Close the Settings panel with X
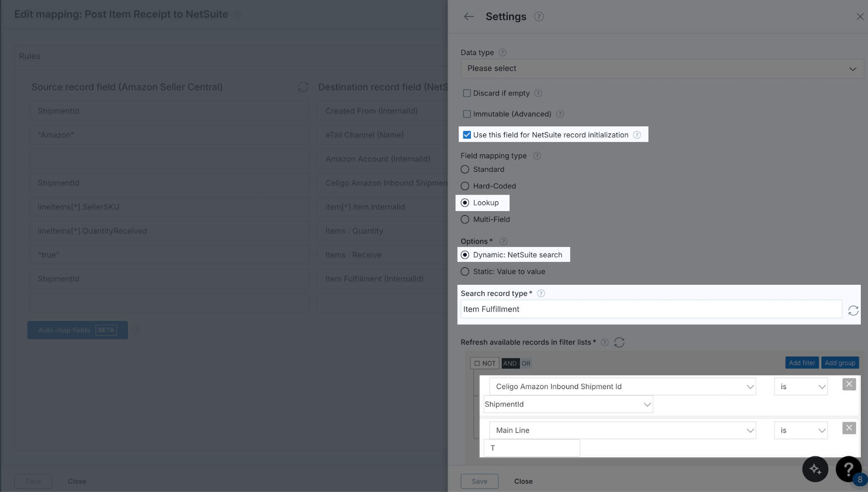Screen dimensions: 868x492 coord(860,17)
